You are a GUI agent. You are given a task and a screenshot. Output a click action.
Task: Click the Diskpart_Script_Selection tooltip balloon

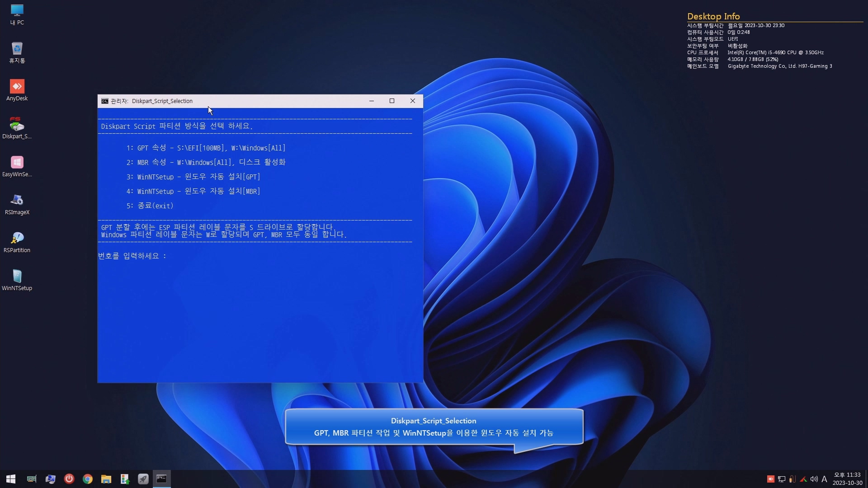tap(434, 427)
